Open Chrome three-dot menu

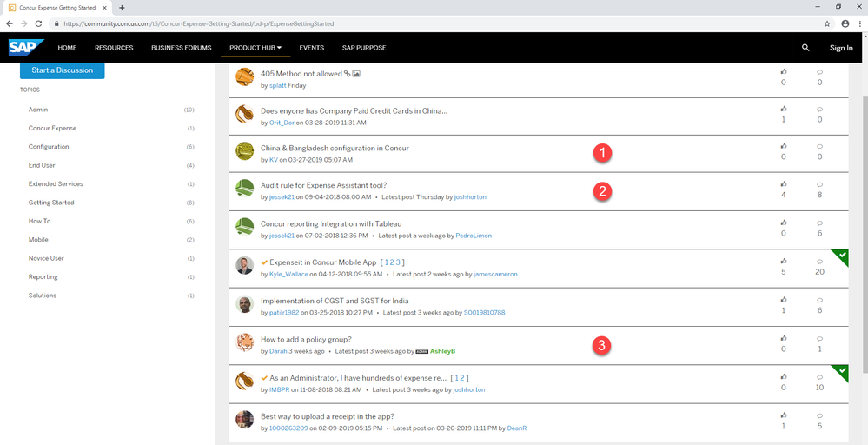[859, 23]
